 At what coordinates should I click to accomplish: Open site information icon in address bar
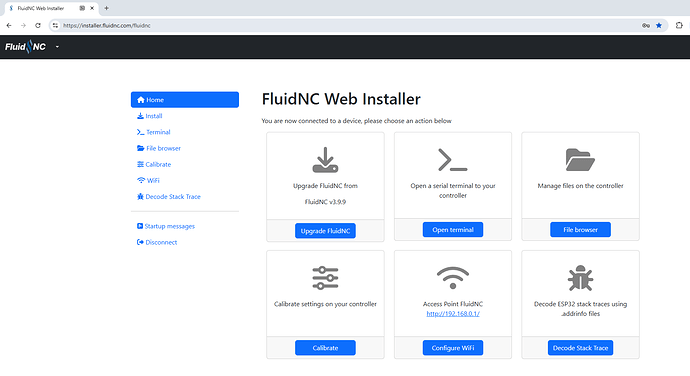pos(55,26)
